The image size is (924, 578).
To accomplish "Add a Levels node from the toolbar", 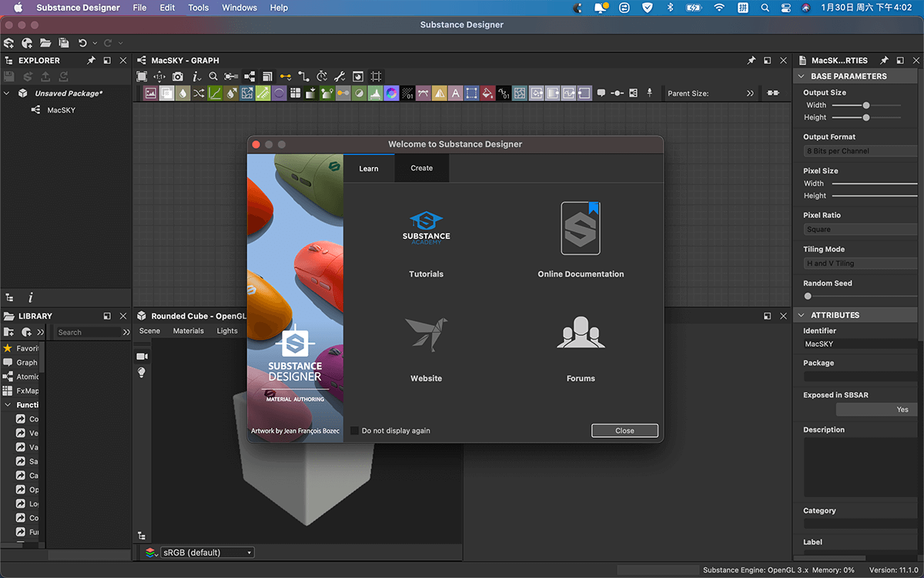I will [x=375, y=93].
